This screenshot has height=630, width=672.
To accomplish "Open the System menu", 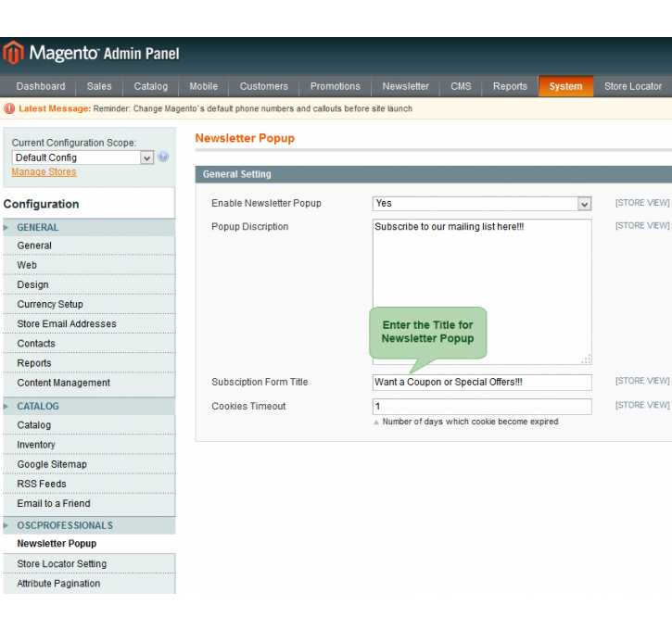I will pyautogui.click(x=566, y=86).
